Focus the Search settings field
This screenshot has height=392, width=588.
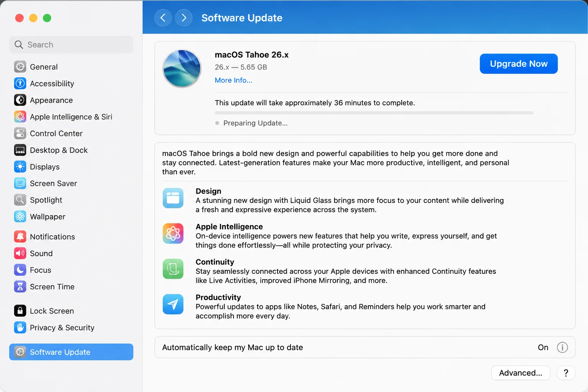click(71, 45)
